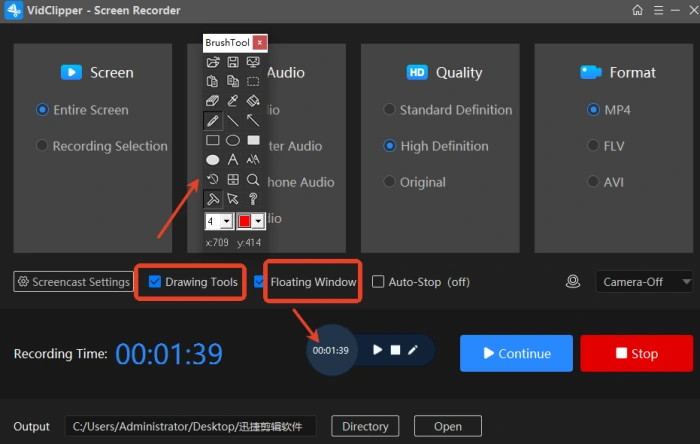The width and height of the screenshot is (700, 444).
Task: Click the webcam icon beside Camera-Off
Action: tap(573, 282)
